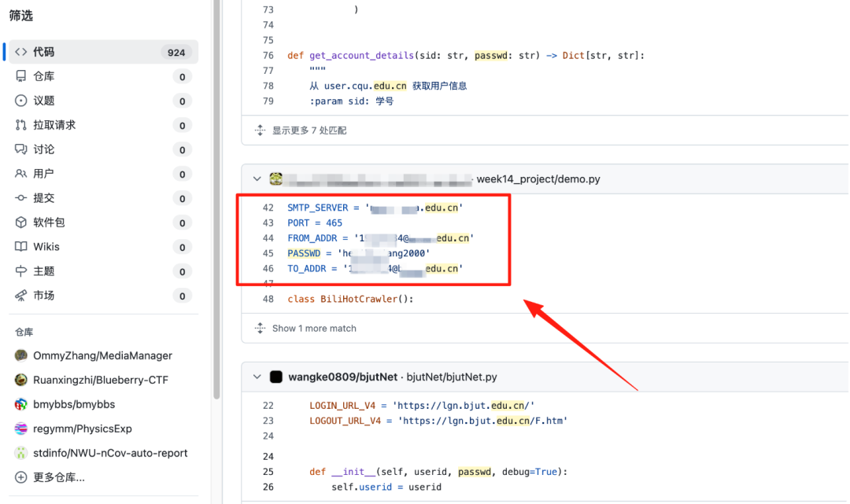Click the people icon beside 用户
This screenshot has width=850, height=504.
pyautogui.click(x=20, y=174)
